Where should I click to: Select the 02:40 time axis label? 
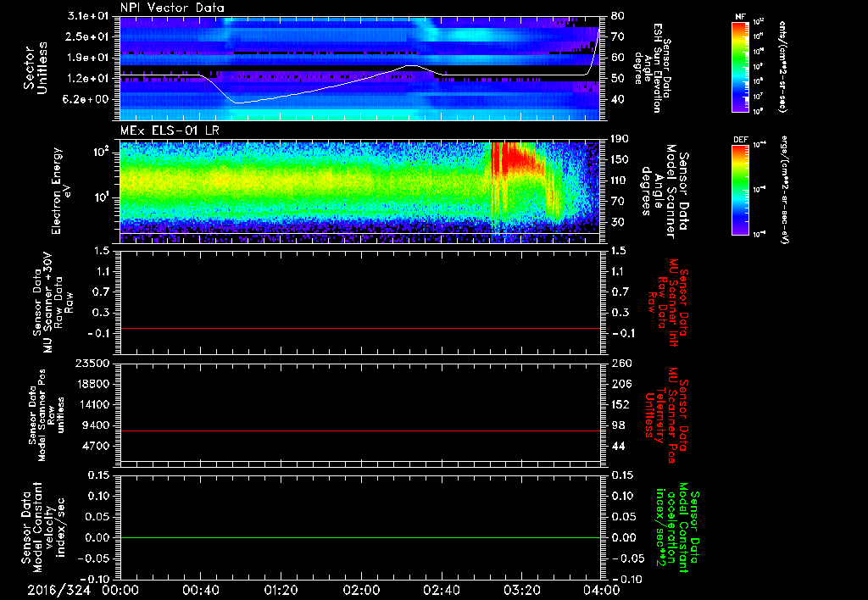coord(441,590)
